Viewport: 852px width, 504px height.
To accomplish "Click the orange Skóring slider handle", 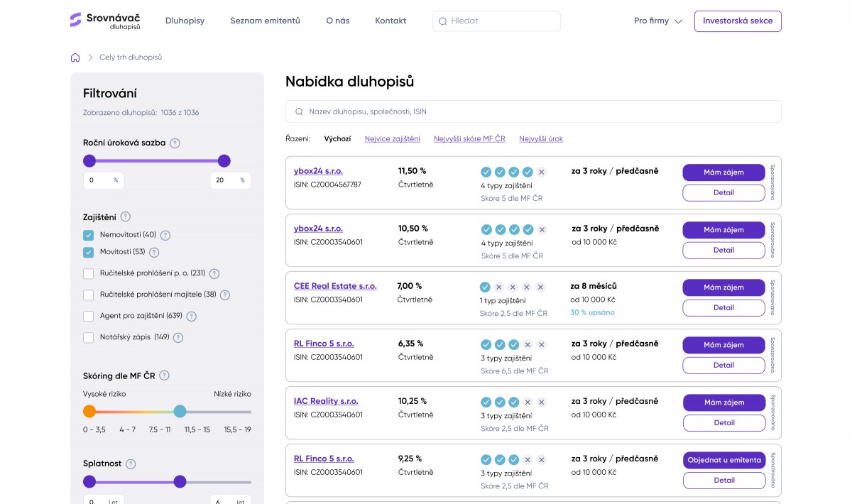I will click(x=89, y=411).
